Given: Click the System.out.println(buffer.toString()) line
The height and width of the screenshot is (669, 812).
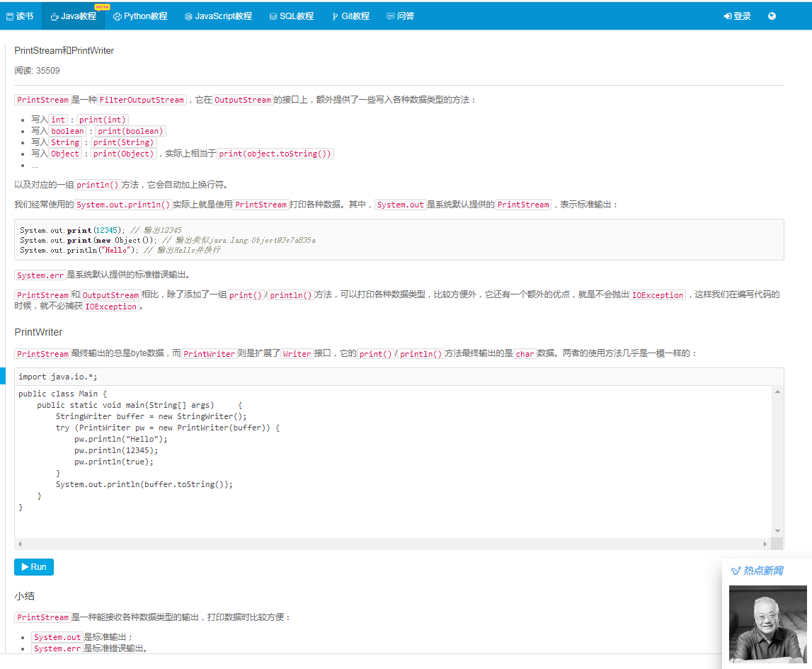Looking at the screenshot, I should coord(144,484).
